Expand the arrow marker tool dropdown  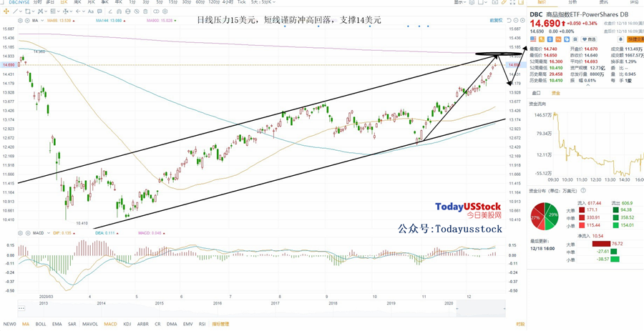tap(84, 11)
